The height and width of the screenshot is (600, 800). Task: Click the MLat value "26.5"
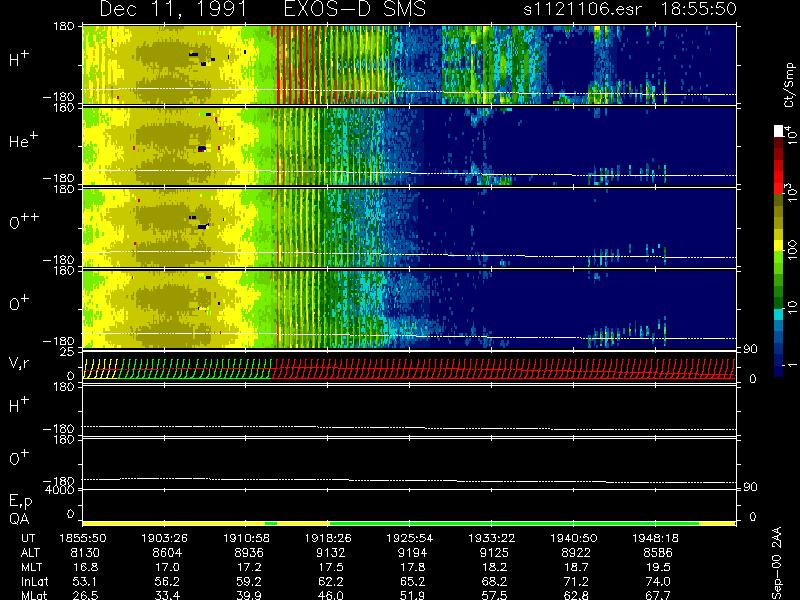tap(85, 595)
